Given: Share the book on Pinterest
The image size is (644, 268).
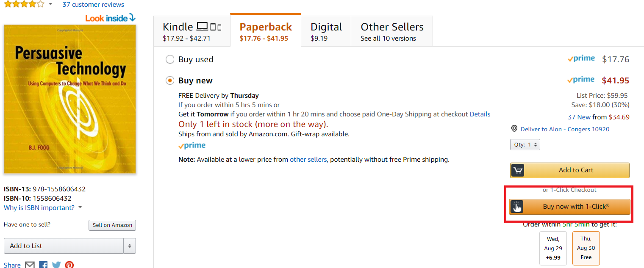Looking at the screenshot, I should click(69, 265).
